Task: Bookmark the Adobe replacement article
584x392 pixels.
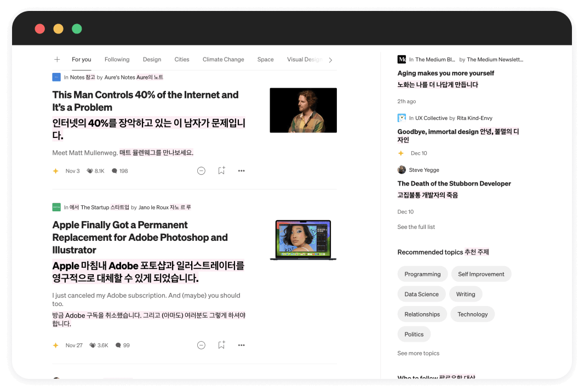Action: pyautogui.click(x=222, y=345)
